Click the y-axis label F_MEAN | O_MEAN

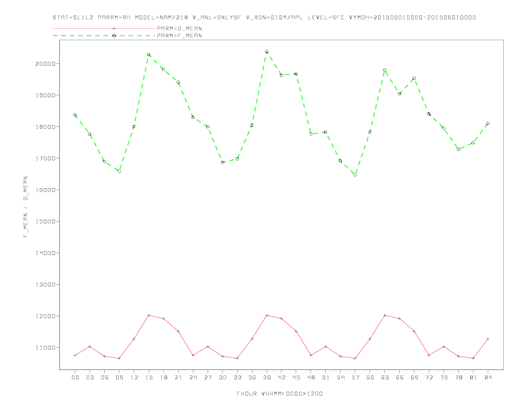26,207
